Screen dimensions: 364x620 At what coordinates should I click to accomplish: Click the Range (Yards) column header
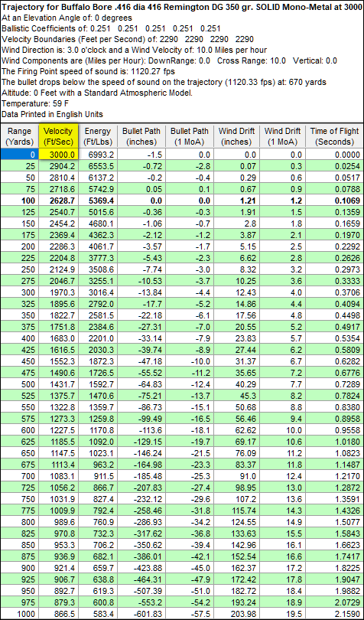tap(19, 136)
